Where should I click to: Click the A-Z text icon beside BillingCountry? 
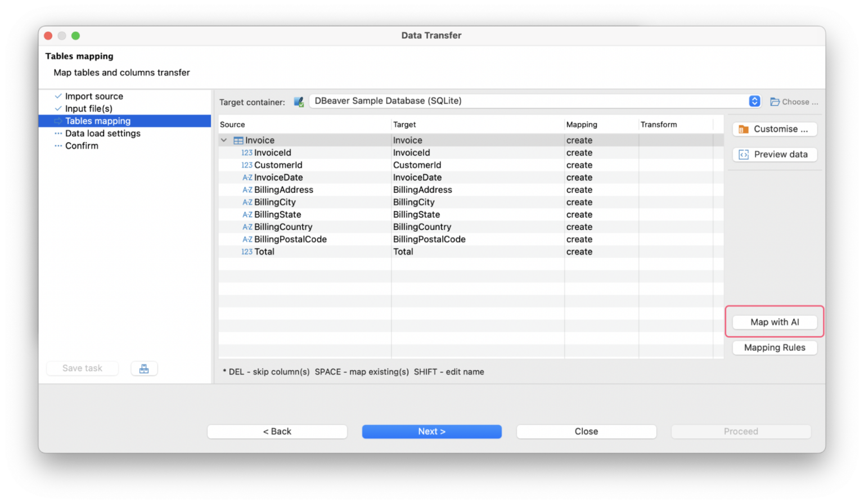[247, 227]
